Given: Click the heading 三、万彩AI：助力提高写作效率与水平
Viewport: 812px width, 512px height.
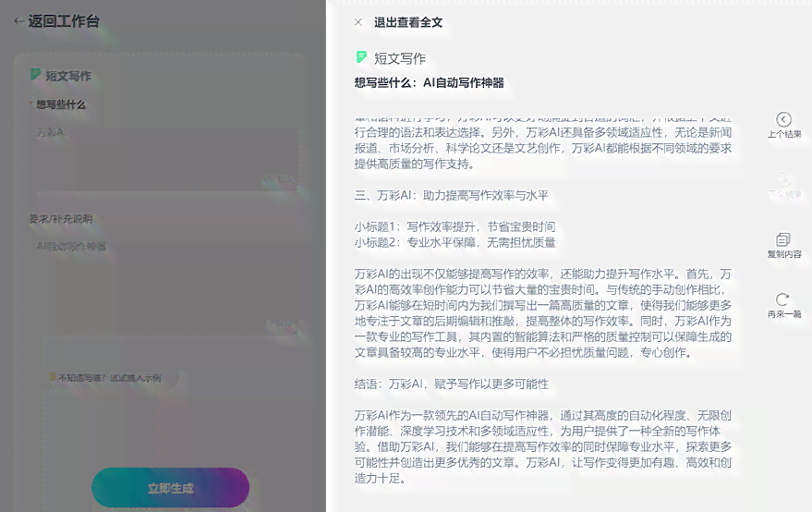Looking at the screenshot, I should tap(451, 195).
